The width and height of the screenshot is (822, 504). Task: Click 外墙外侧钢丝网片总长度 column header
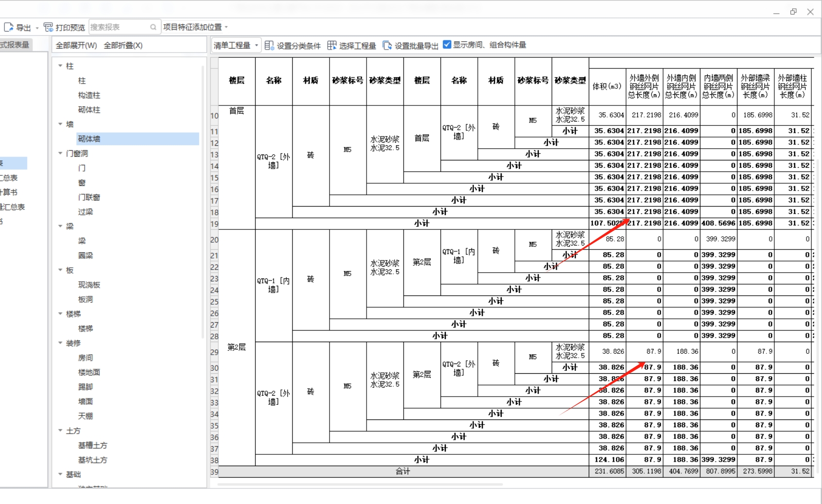coord(644,87)
